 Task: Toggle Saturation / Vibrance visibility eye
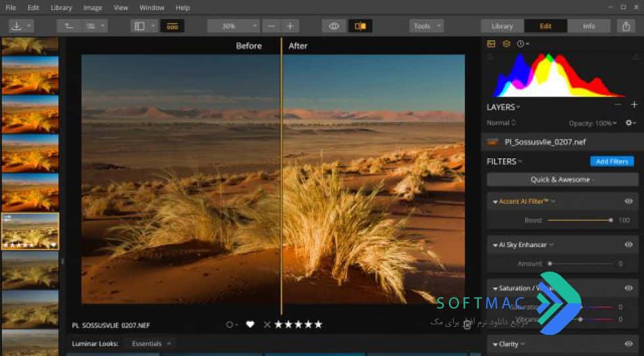(628, 288)
